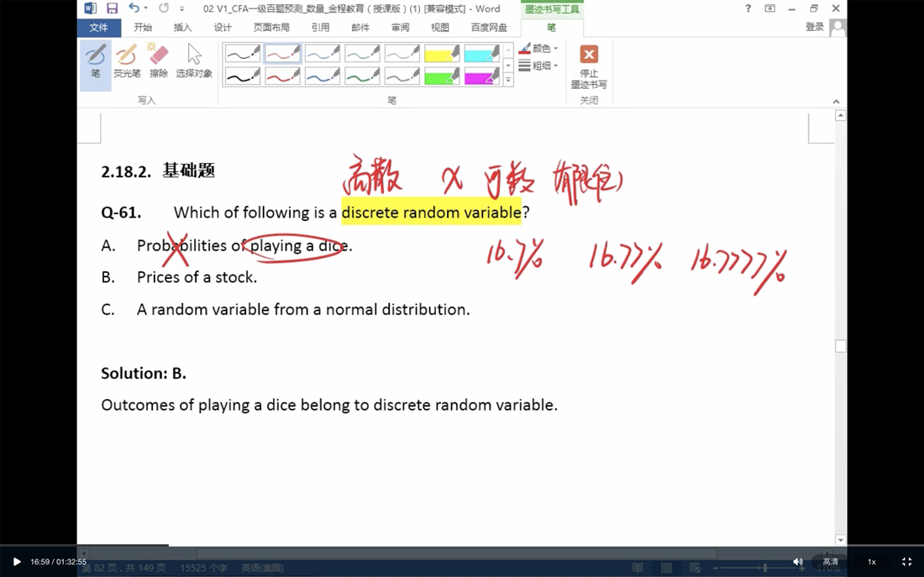The height and width of the screenshot is (577, 924).
Task: Enter fullscreen video mode
Action: coord(907,562)
